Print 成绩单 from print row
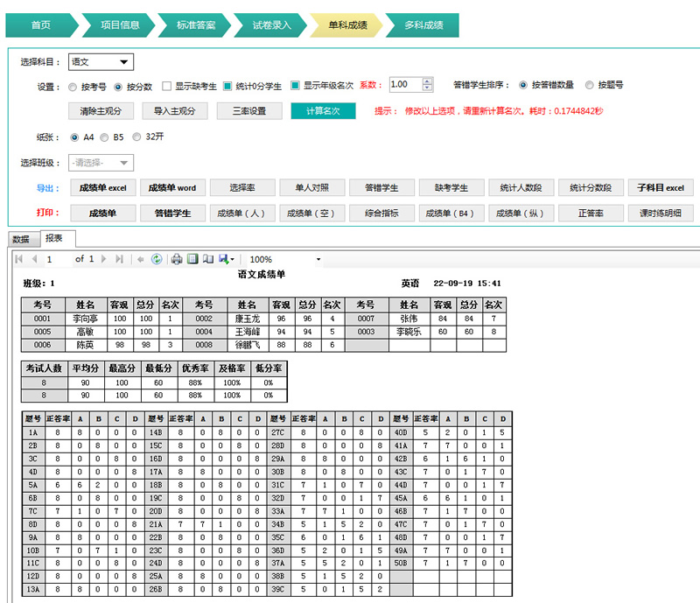 103,214
